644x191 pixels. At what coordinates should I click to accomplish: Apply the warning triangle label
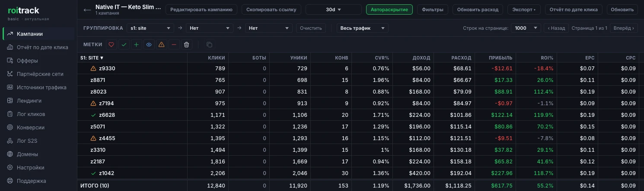(x=161, y=44)
